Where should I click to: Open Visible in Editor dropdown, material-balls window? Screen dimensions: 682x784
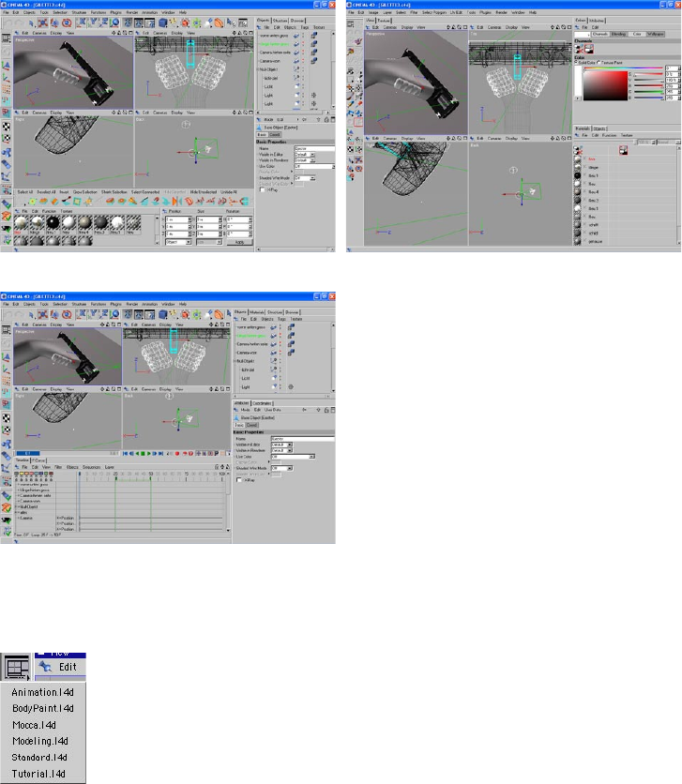[x=305, y=155]
